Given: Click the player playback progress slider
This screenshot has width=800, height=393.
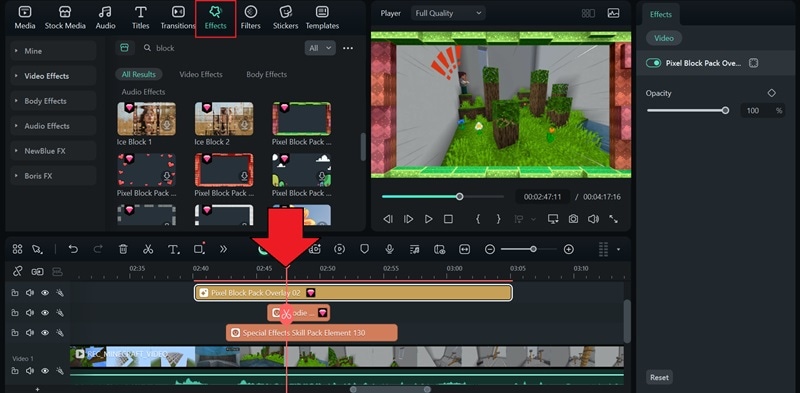Looking at the screenshot, I should pyautogui.click(x=443, y=196).
